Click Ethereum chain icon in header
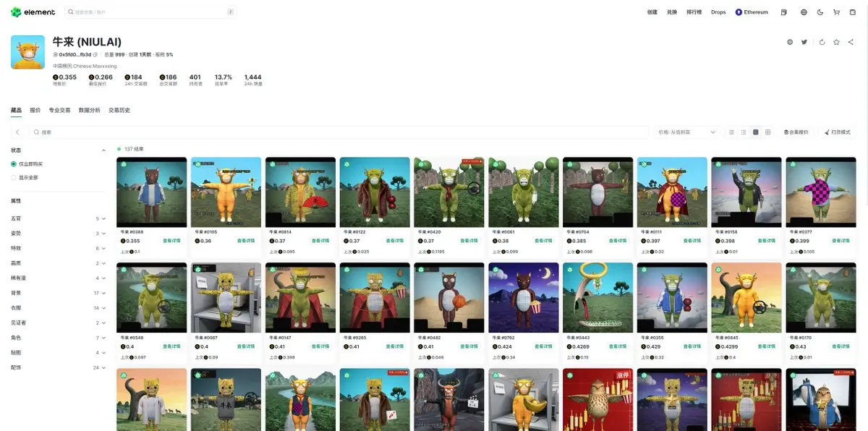This screenshot has height=431, width=868. [739, 12]
